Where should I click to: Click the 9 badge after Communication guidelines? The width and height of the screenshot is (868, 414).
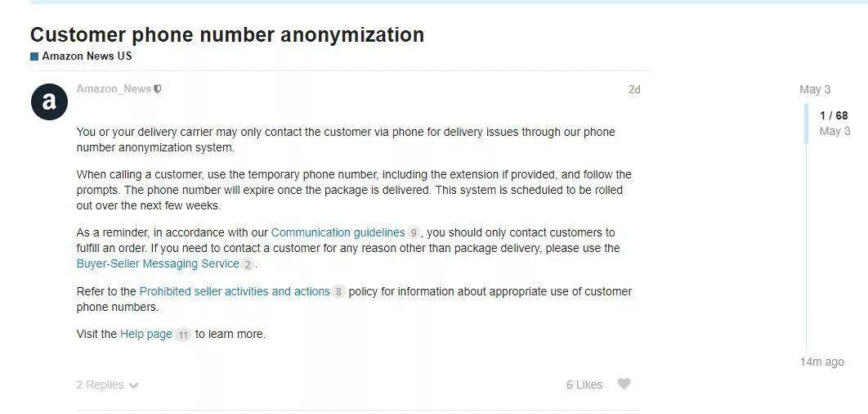pos(414,233)
